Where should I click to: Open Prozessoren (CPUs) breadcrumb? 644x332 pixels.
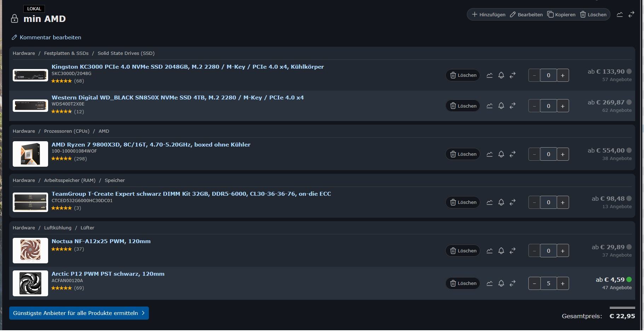[x=66, y=131]
